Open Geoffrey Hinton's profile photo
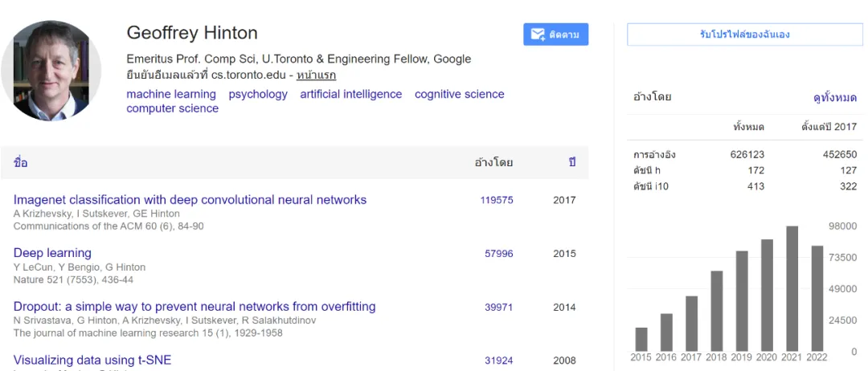Viewport: 868px width, 371px height. coord(51,70)
